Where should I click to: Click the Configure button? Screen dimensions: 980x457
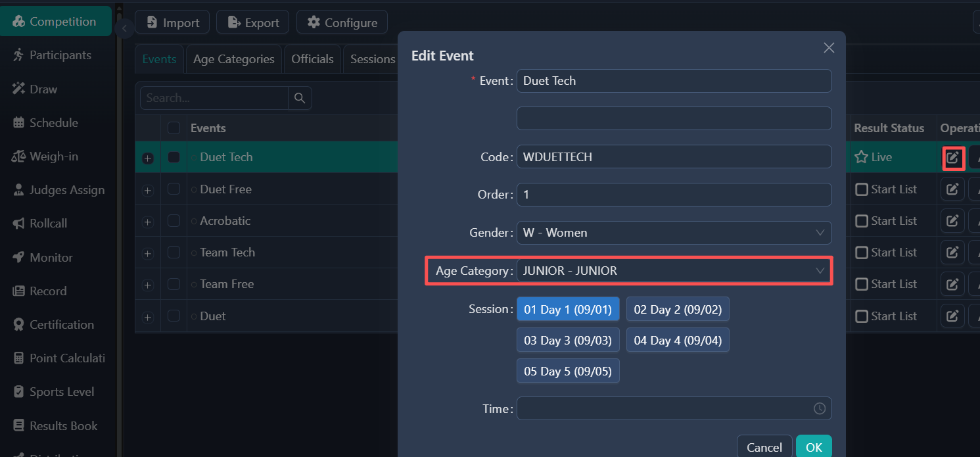pyautogui.click(x=342, y=22)
